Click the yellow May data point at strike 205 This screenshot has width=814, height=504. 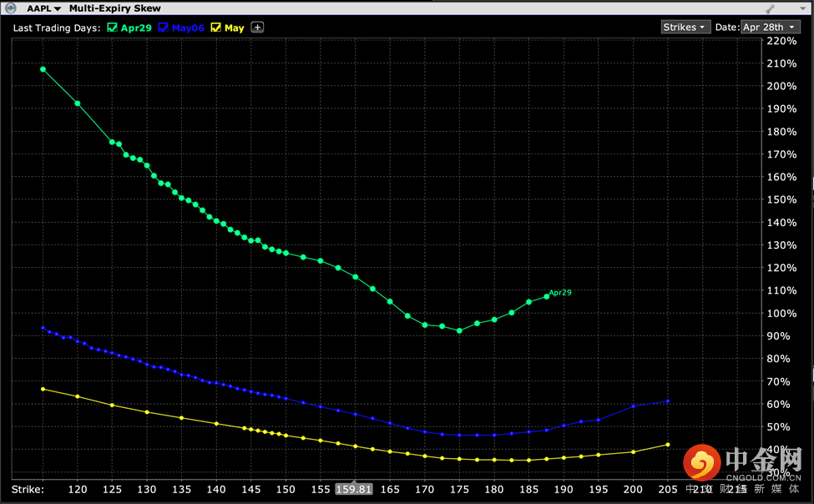click(x=668, y=445)
